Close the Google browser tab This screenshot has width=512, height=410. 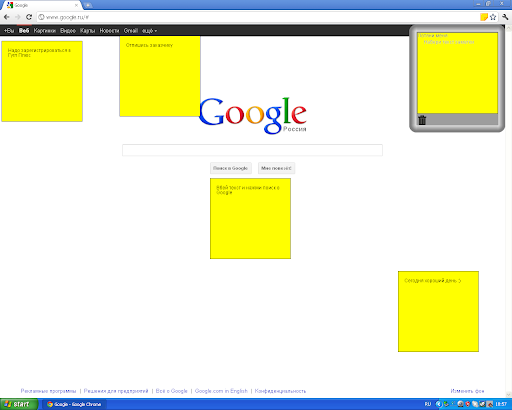coord(76,5)
